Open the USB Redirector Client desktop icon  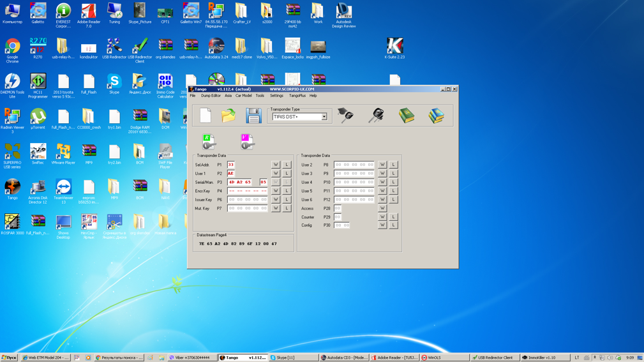(140, 50)
